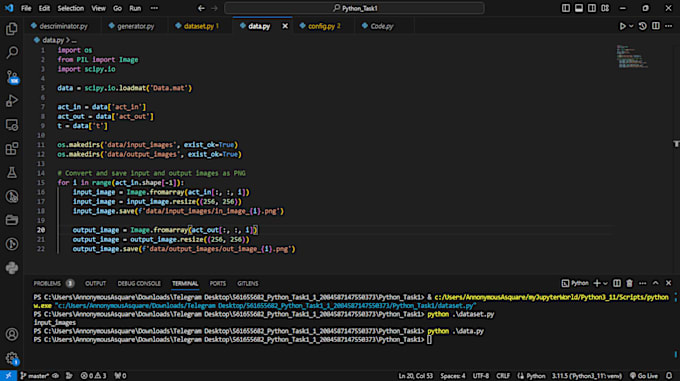Switch to the generator.py tab
The height and width of the screenshot is (381, 680).
point(135,26)
